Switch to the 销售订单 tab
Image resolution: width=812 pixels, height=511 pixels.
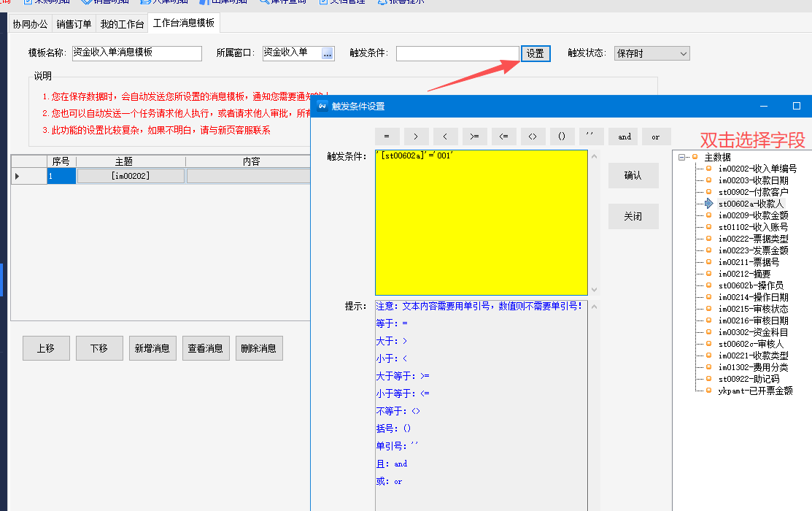point(73,24)
